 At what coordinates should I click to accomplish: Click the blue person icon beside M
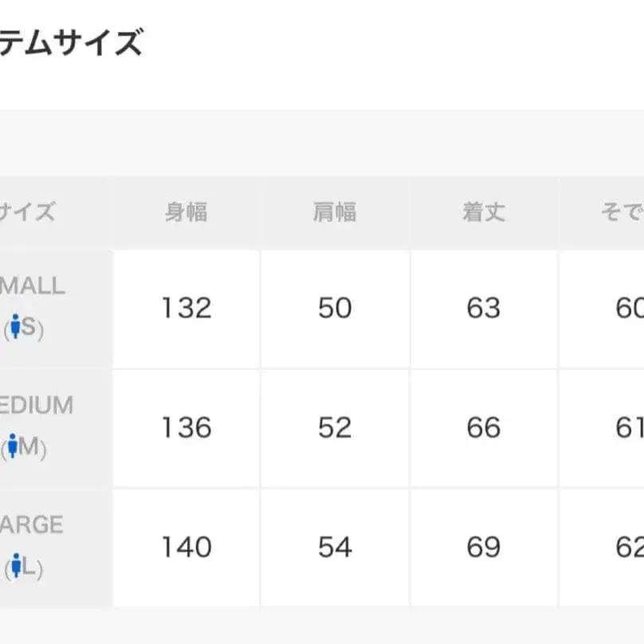[13, 446]
